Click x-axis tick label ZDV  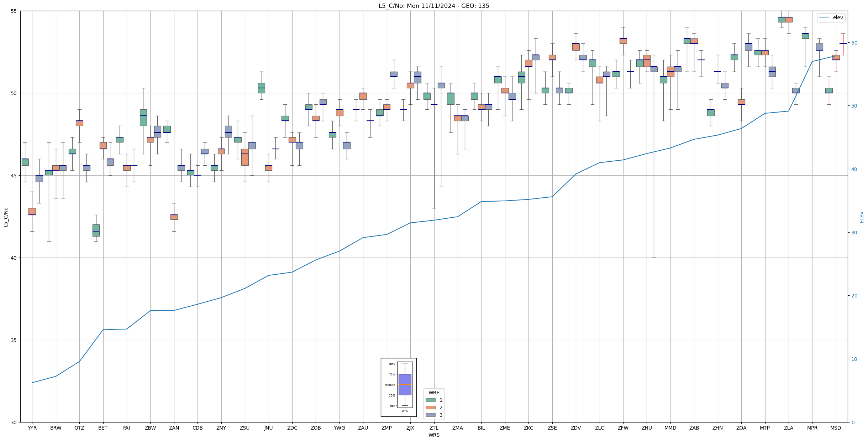[576, 428]
